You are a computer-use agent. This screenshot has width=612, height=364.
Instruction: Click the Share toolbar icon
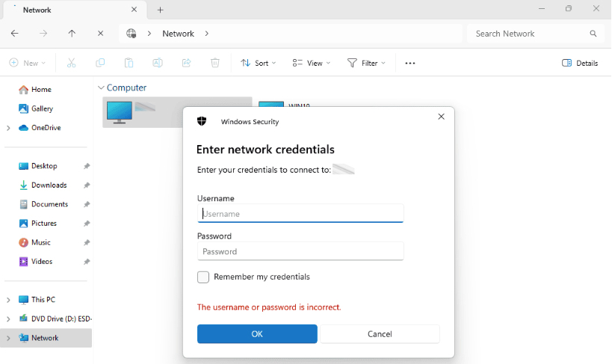point(187,63)
